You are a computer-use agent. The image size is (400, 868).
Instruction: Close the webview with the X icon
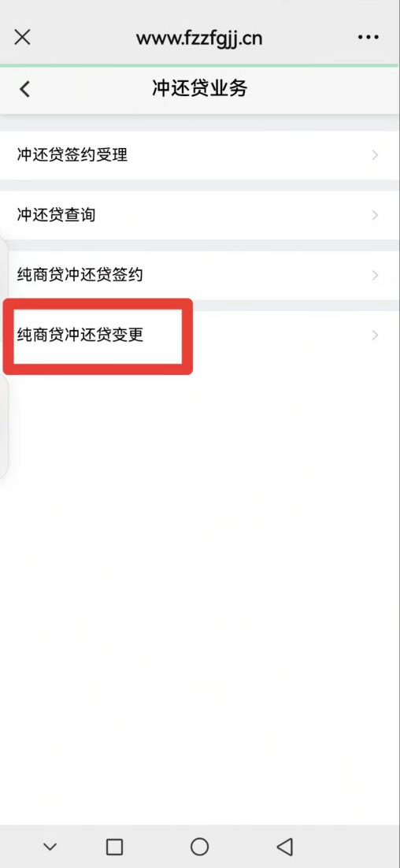point(22,37)
